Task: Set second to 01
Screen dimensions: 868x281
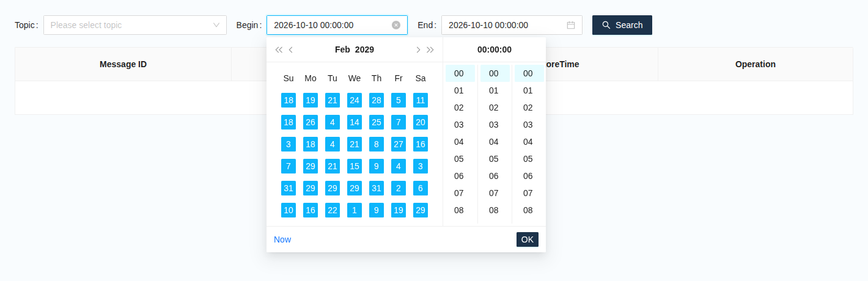Action: pos(528,90)
